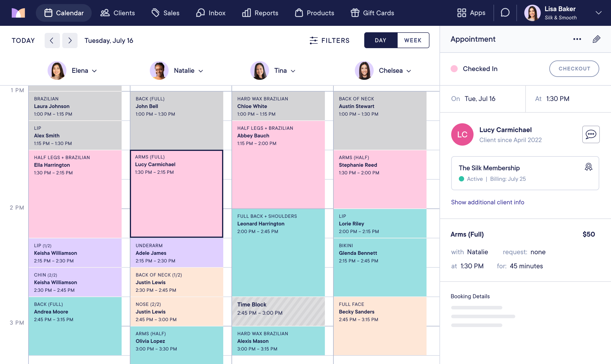Viewport: 611px width, 364px height.
Task: Click the app logo in the top-left corner
Action: tap(18, 13)
